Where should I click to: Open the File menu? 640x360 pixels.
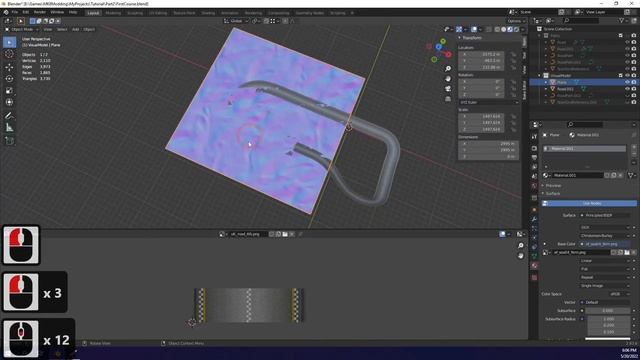[15, 13]
